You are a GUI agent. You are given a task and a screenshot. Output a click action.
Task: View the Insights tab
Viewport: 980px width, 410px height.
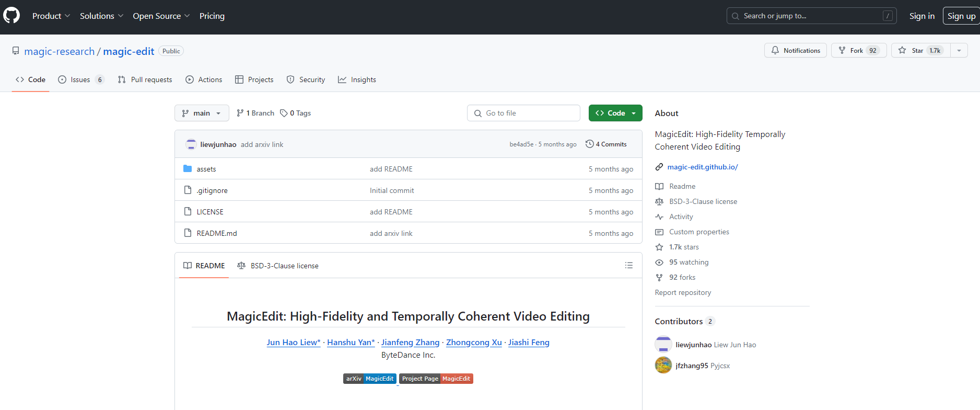357,79
